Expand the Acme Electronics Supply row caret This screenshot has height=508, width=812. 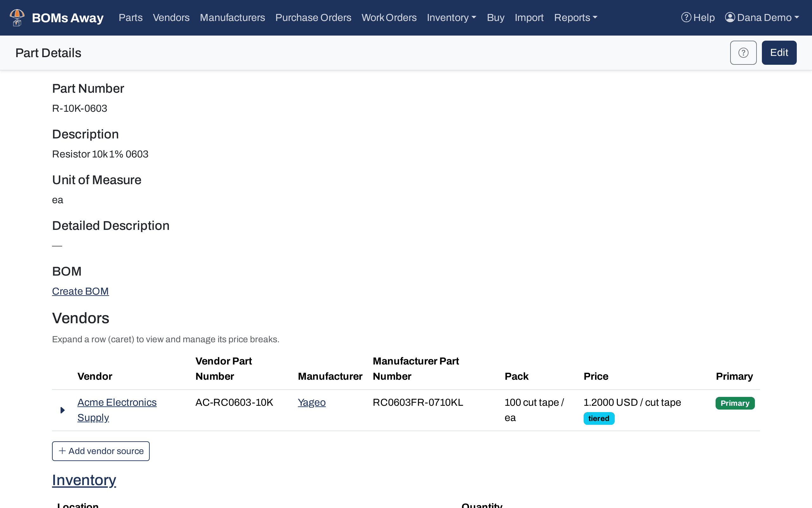point(62,410)
